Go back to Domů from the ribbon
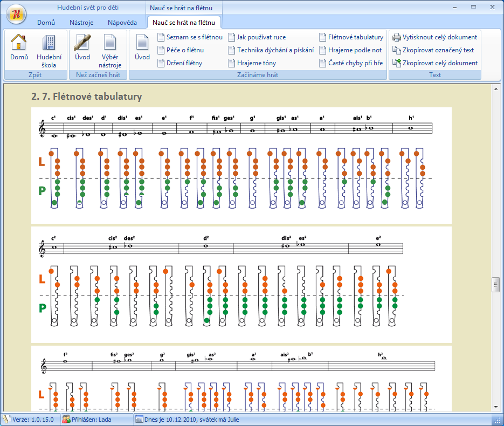Viewport: 504px width, 426px height. [19, 48]
